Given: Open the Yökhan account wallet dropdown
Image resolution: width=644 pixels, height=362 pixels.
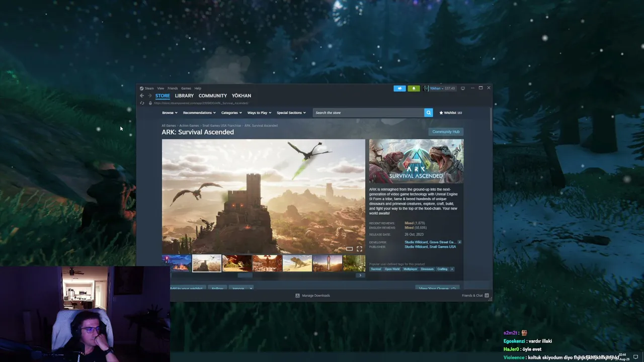Looking at the screenshot, I should [x=442, y=88].
